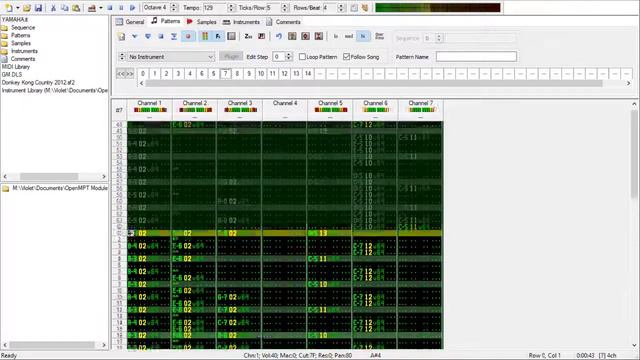Cut selection with scissors icon
Viewport: 640px width, 360px height.
coord(53,8)
